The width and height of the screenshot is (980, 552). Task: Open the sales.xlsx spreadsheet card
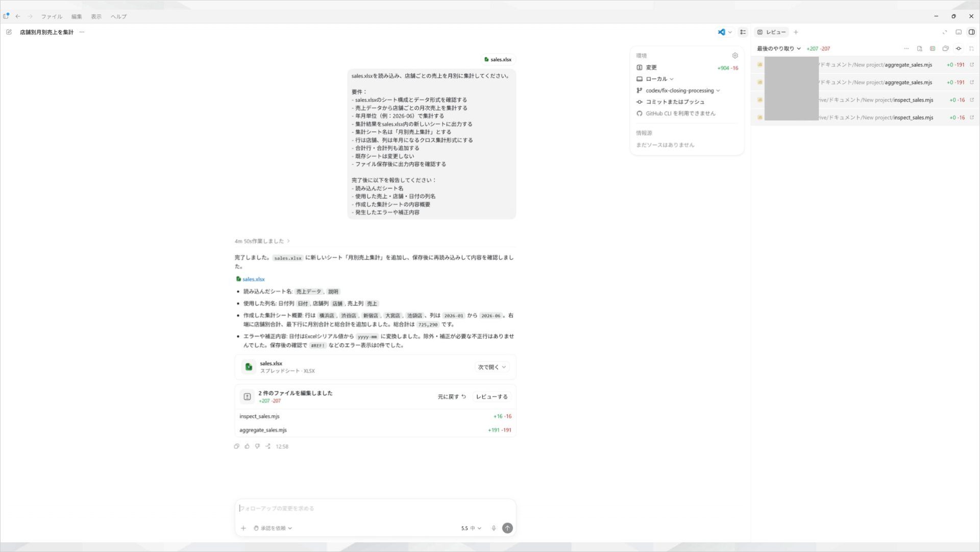click(375, 367)
